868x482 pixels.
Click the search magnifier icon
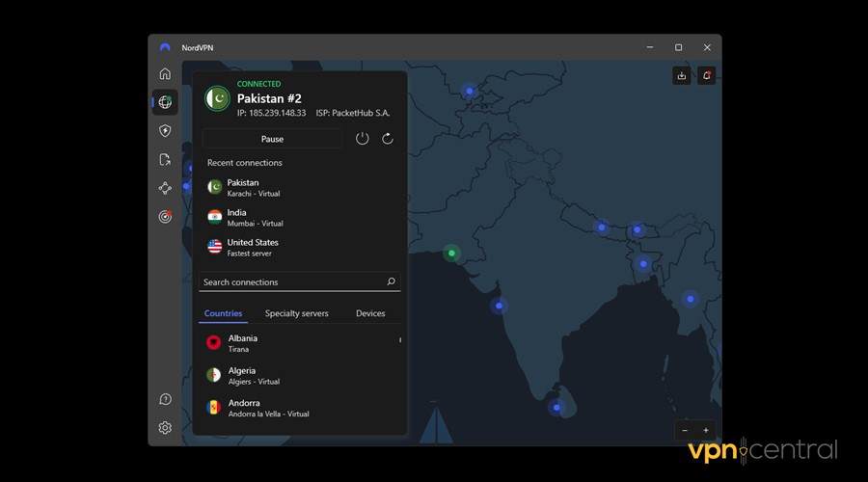(391, 281)
